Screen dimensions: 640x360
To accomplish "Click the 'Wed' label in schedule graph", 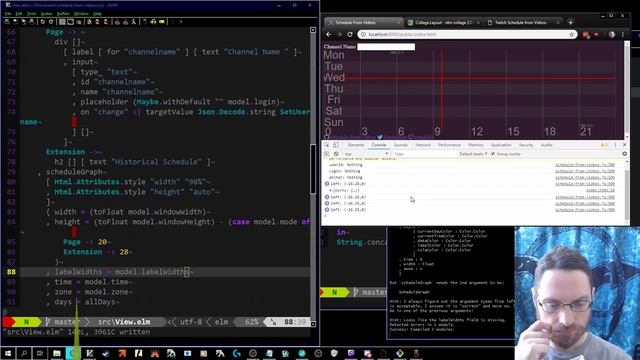I will (x=334, y=78).
